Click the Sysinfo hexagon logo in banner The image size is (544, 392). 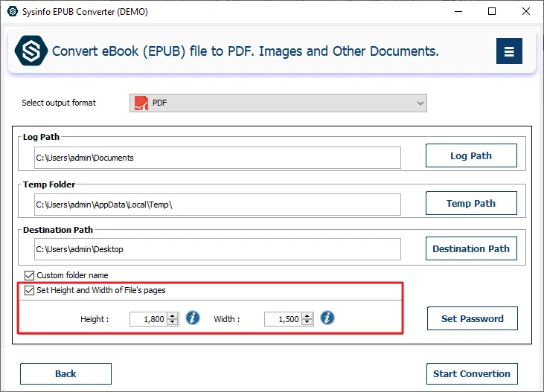point(31,51)
